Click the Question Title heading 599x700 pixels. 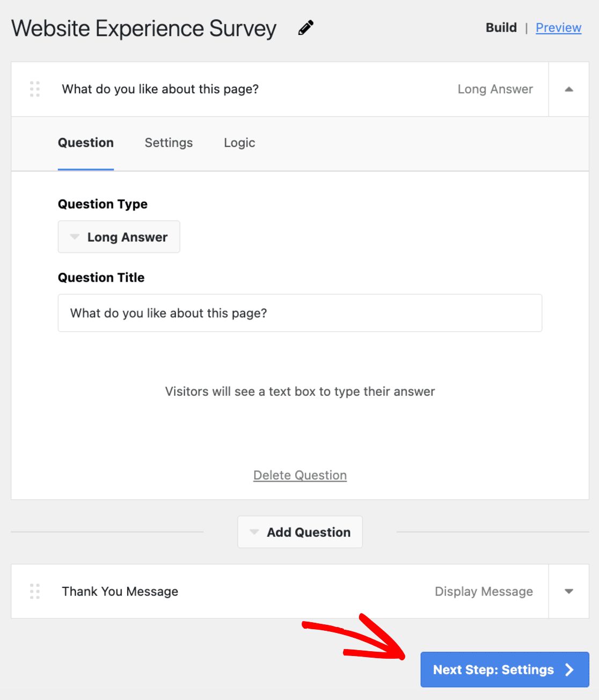point(101,277)
